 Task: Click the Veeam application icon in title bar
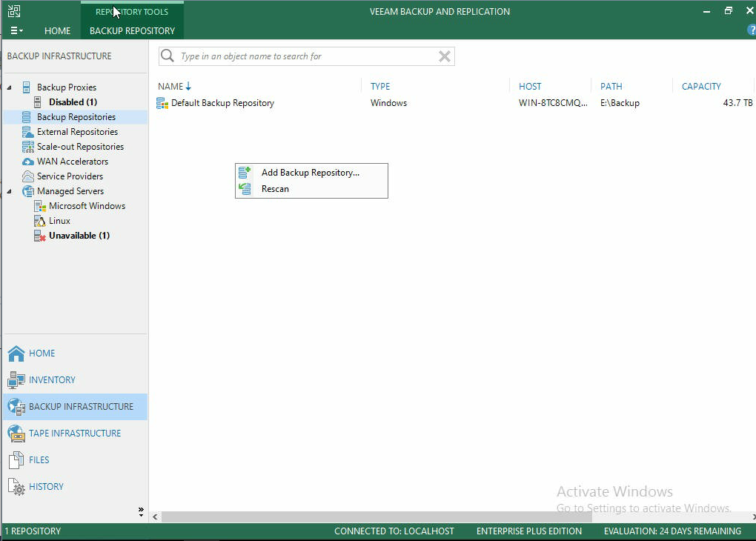(14, 11)
